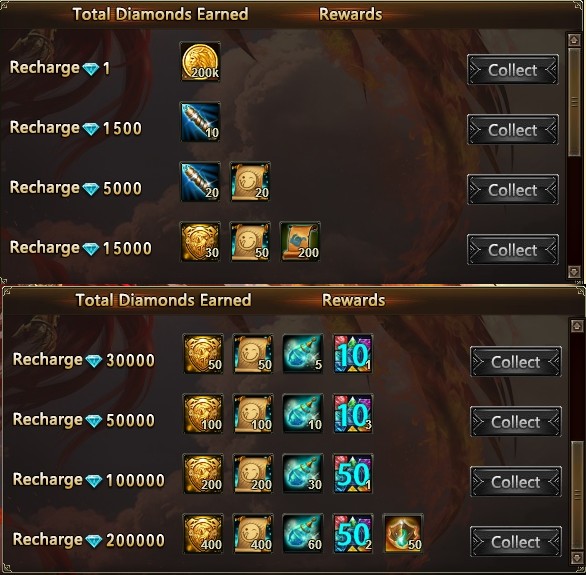
Task: Click the smiley scroll icon with quantity 20
Action: [x=250, y=182]
